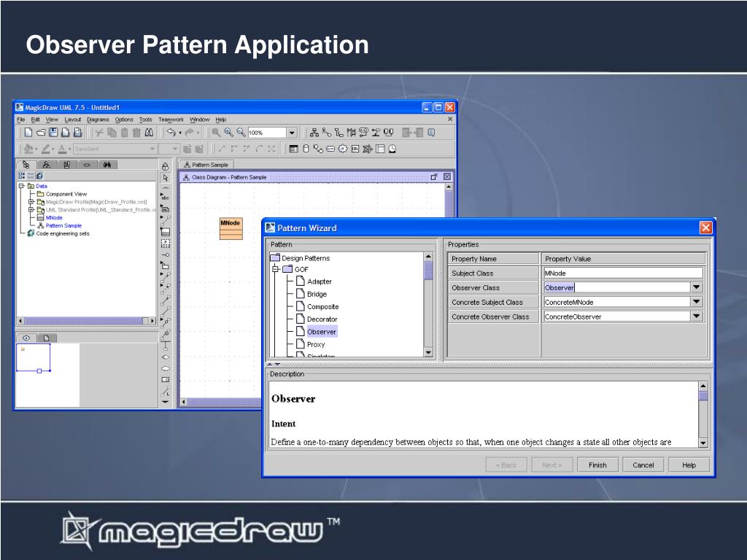Click the Find binoculars icon in main toolbar
Viewport: 747px width, 560px height.
[149, 133]
